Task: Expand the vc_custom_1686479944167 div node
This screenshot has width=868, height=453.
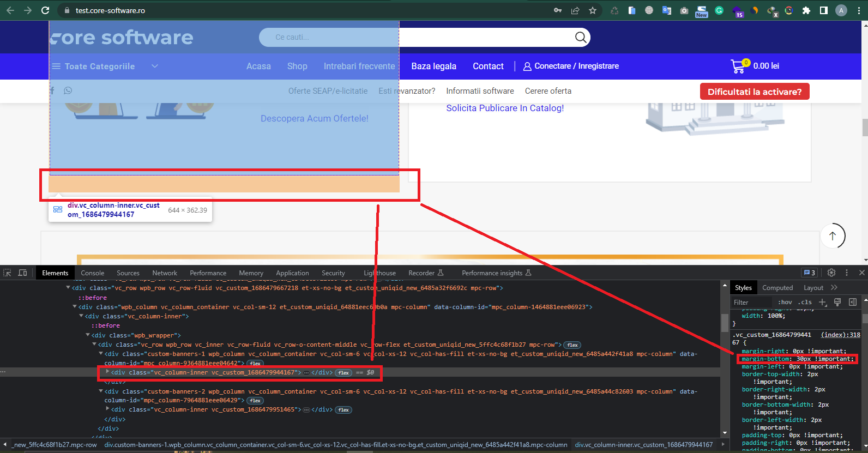Action: 107,372
